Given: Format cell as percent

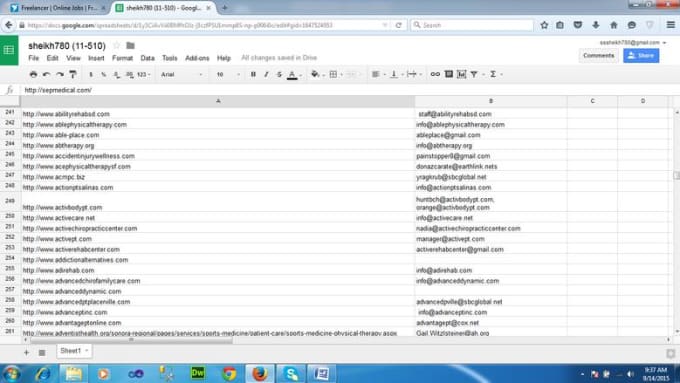Looking at the screenshot, I should click(x=104, y=75).
